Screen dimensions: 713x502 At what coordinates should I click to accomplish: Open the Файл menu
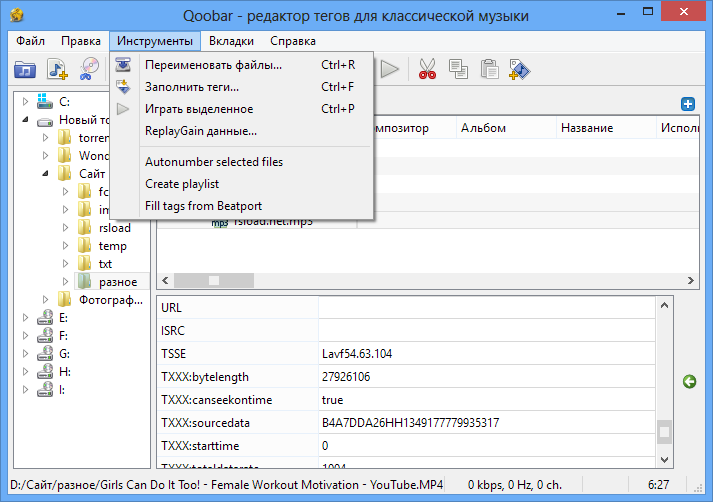click(30, 41)
